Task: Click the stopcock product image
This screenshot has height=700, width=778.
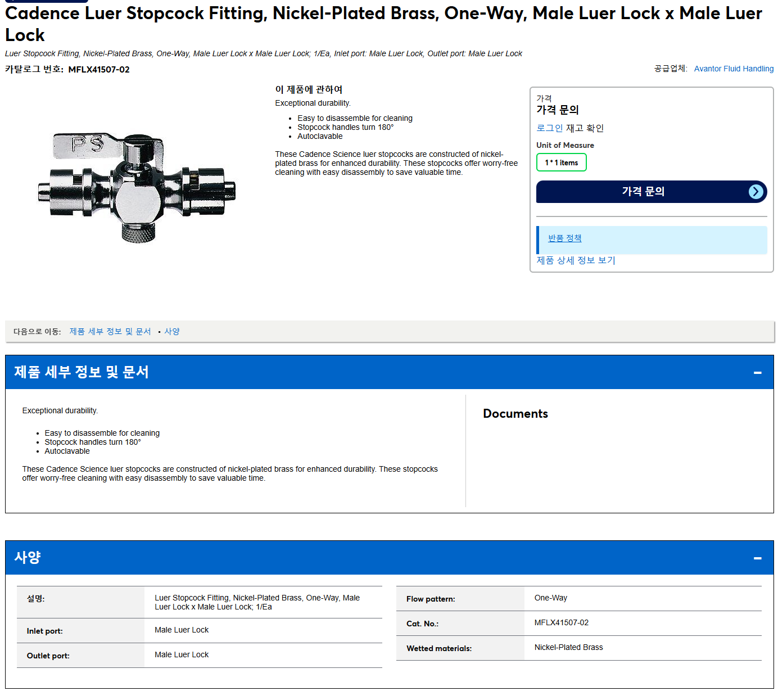Action: [x=137, y=187]
